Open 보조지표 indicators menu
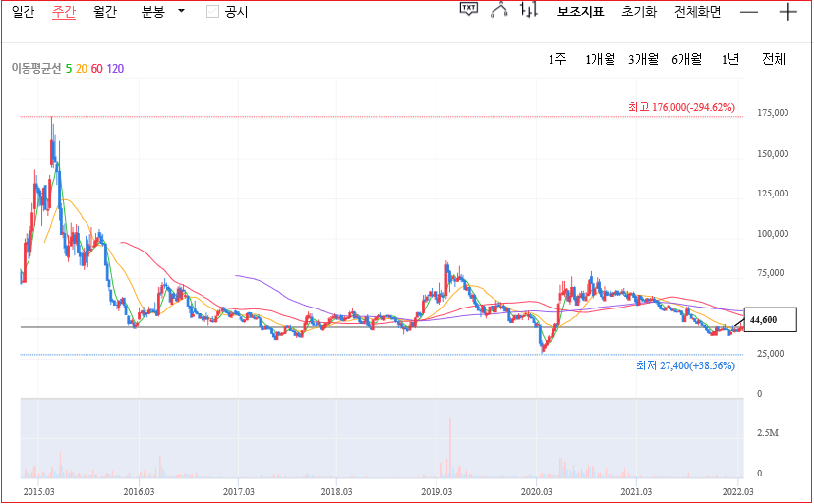 pyautogui.click(x=580, y=12)
